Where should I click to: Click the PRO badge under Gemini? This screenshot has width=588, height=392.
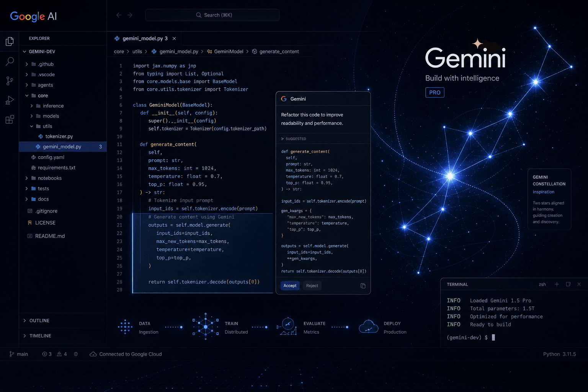coord(435,92)
